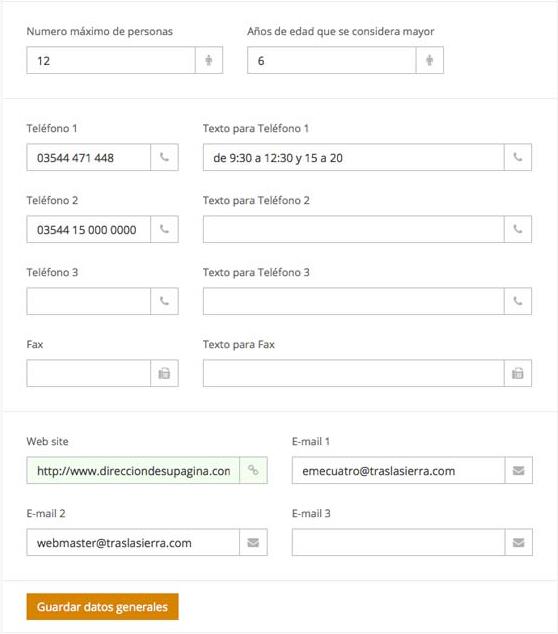
Task: Click the fax icon in Texto para Fax
Action: tap(518, 373)
